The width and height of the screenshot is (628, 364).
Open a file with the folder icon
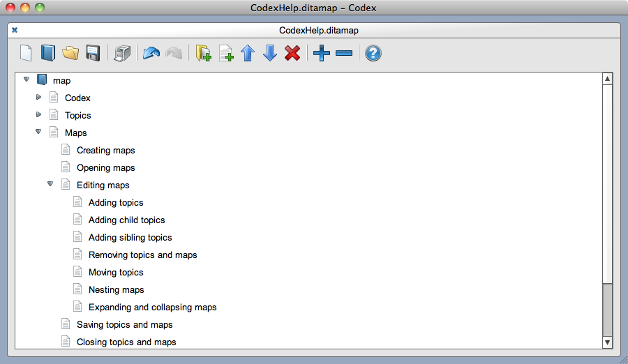point(70,53)
